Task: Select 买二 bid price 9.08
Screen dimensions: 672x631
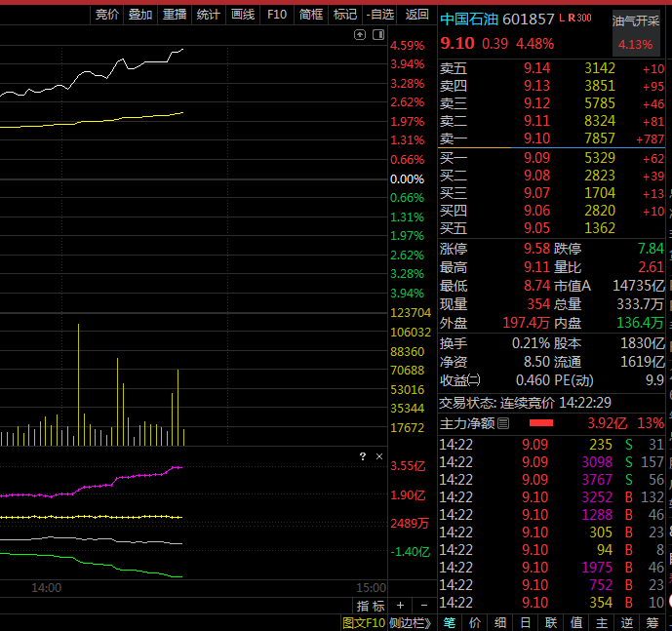Action: coord(537,176)
